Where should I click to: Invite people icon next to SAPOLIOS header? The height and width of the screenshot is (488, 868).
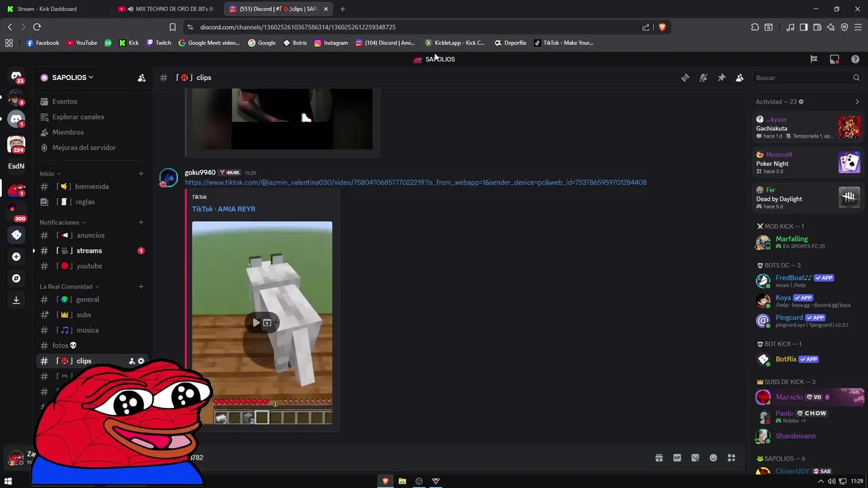141,78
